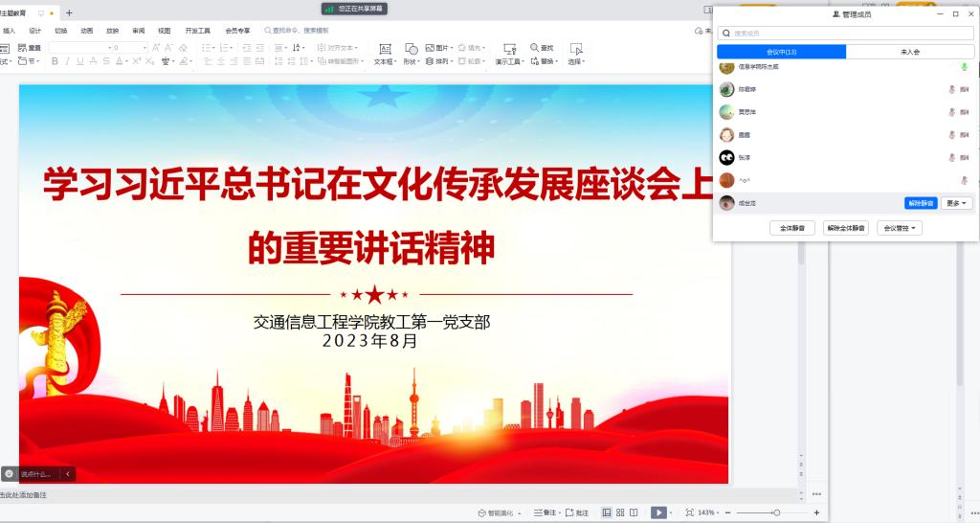This screenshot has height=523, width=980.
Task: Expand the 更多 dropdown for selected member
Action: (957, 203)
